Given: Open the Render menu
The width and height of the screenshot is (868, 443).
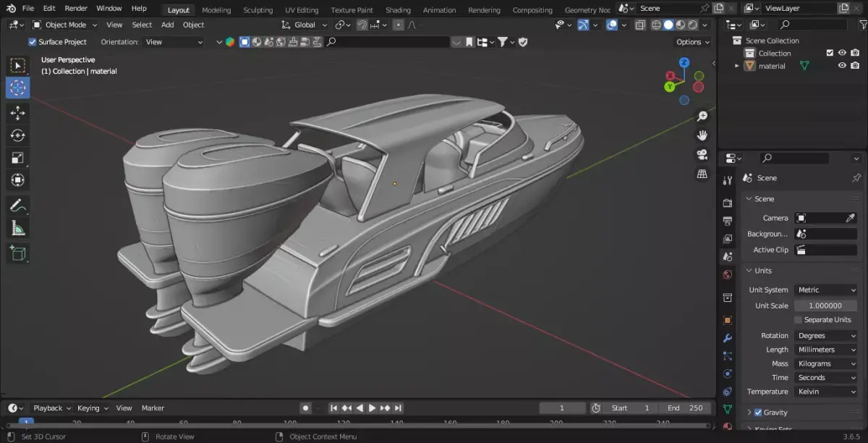Looking at the screenshot, I should 76,9.
